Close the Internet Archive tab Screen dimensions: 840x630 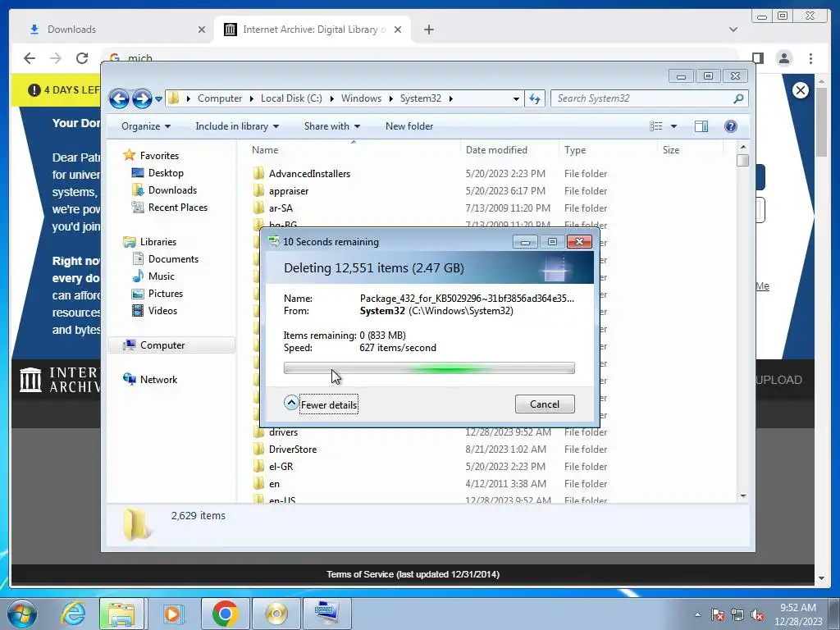pos(398,30)
